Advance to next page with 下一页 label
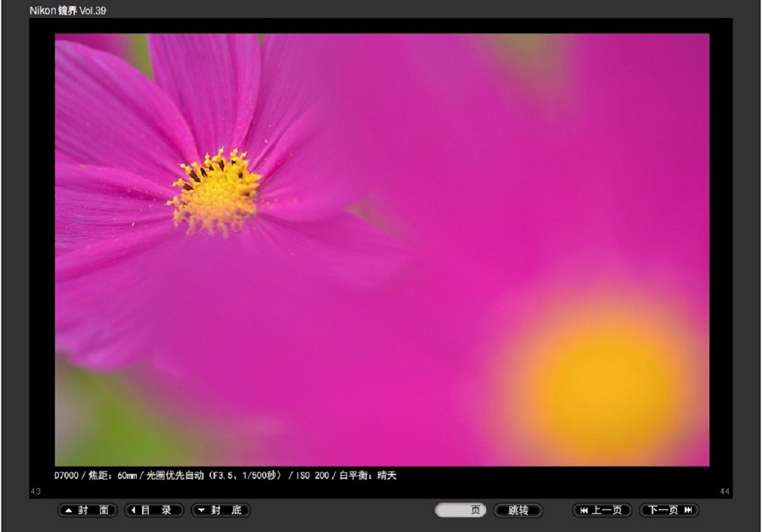762x532 pixels. [x=663, y=510]
